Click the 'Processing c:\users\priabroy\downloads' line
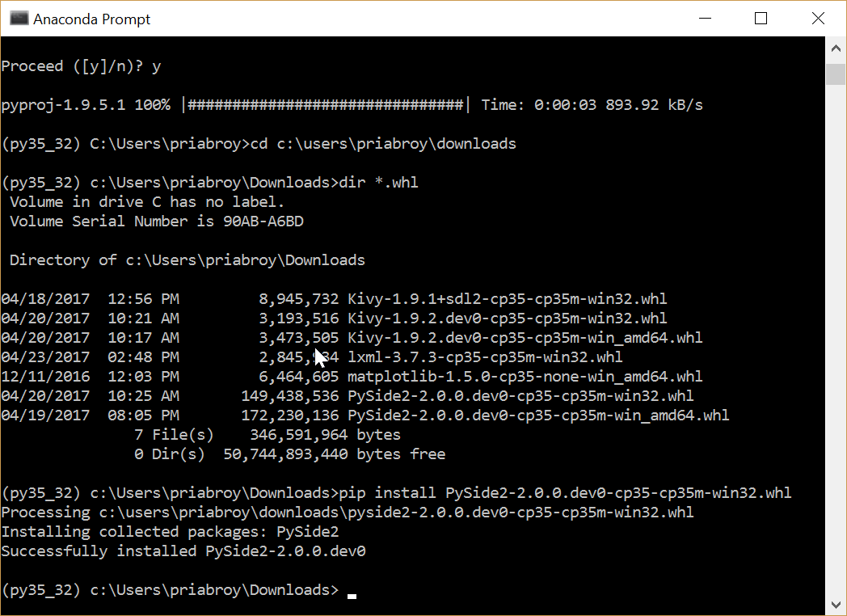 point(348,513)
